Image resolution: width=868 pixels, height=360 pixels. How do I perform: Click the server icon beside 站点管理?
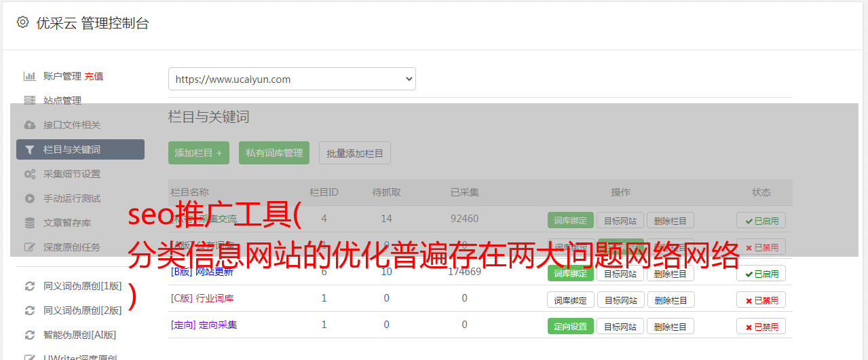(x=30, y=101)
